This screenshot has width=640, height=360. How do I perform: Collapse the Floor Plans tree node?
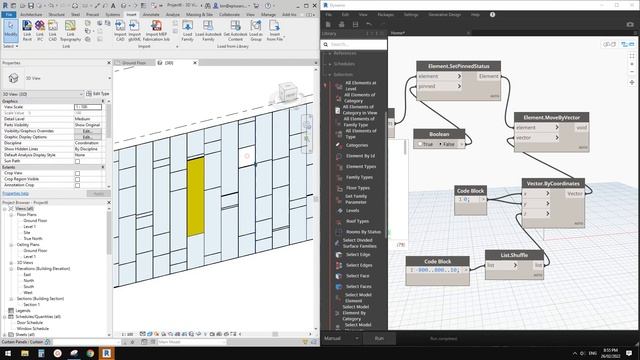[x=11, y=215]
